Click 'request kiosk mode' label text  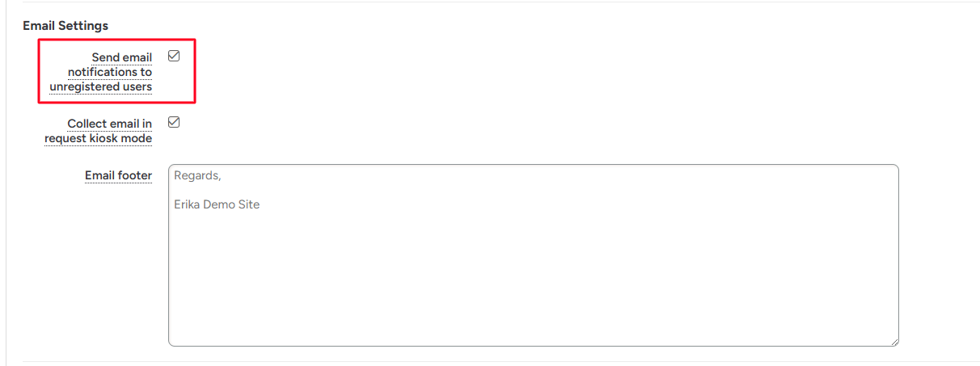pos(98,138)
